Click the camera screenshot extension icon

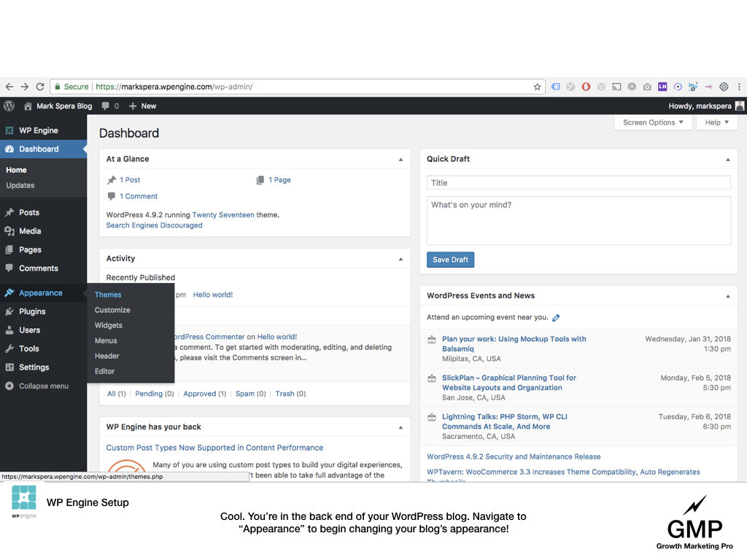point(647,87)
